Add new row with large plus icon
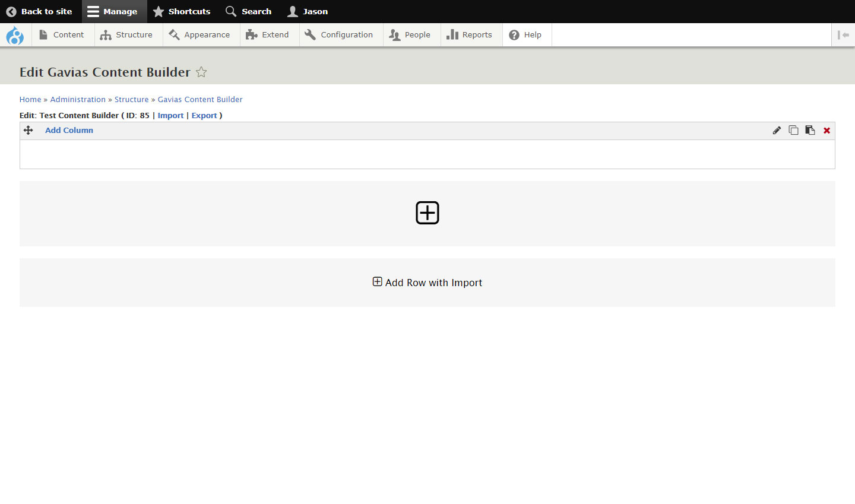The width and height of the screenshot is (855, 504). coord(427,213)
